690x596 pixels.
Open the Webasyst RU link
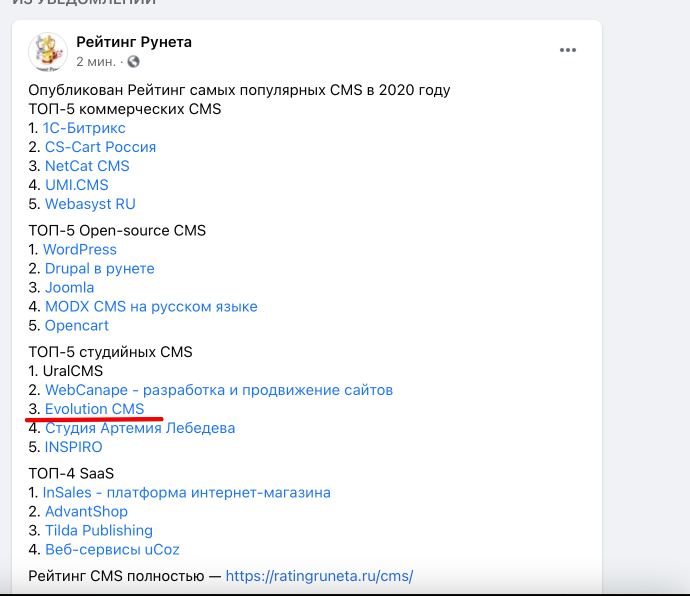pos(90,204)
